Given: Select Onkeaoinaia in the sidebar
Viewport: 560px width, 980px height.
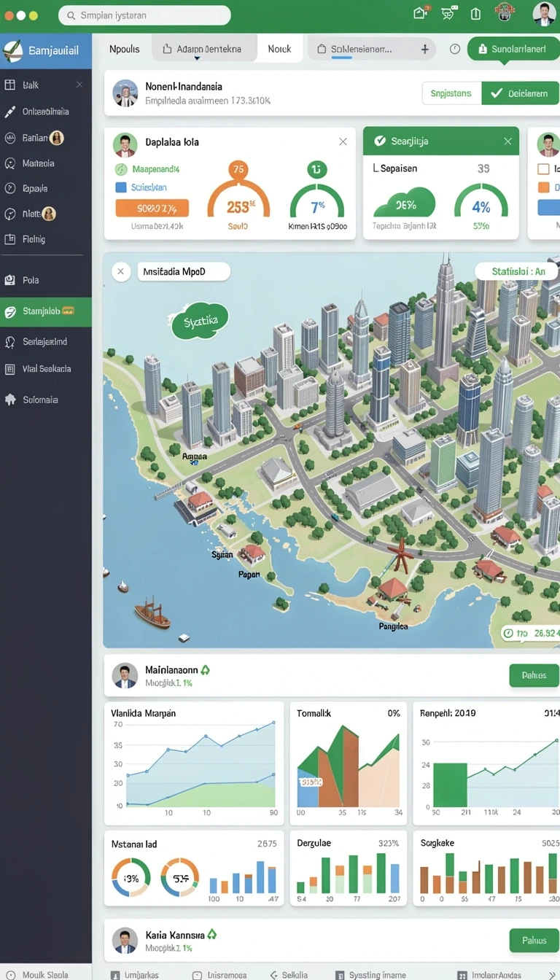Looking at the screenshot, I should pyautogui.click(x=45, y=112).
